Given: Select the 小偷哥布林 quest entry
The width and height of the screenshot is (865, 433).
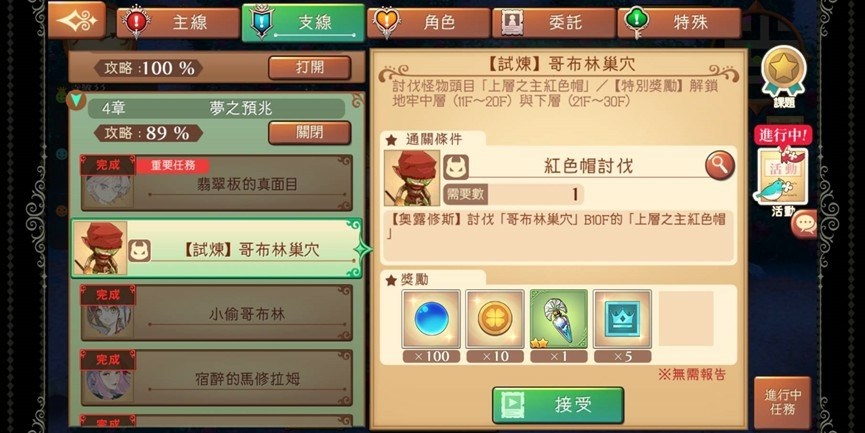Looking at the screenshot, I should pos(217,313).
